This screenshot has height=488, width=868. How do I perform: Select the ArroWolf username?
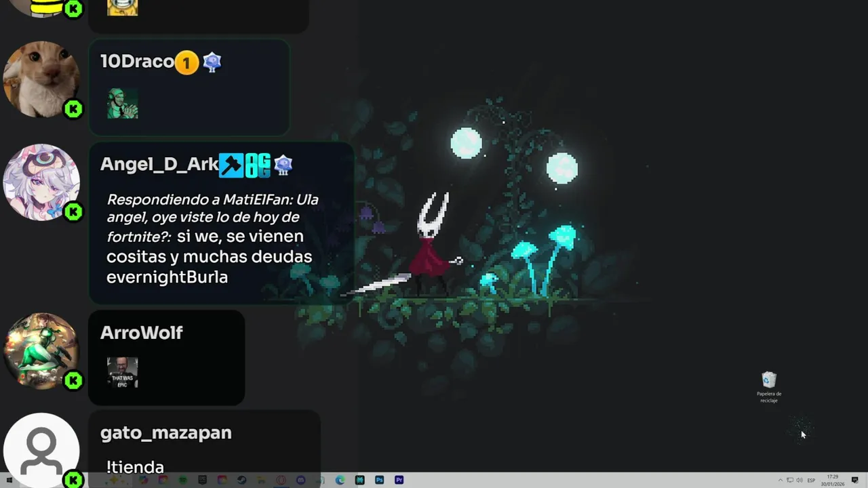[x=142, y=333]
